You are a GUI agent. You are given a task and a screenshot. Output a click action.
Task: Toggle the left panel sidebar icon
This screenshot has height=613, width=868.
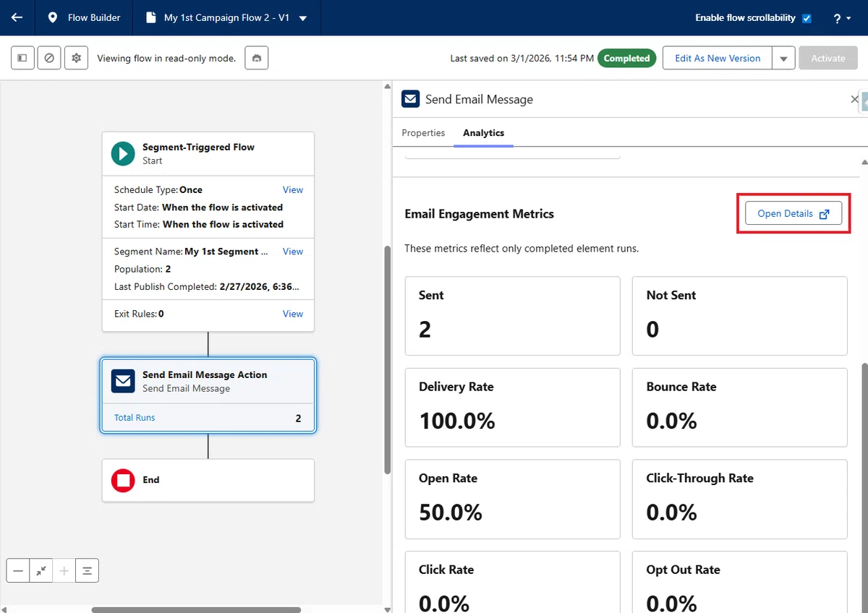(22, 58)
